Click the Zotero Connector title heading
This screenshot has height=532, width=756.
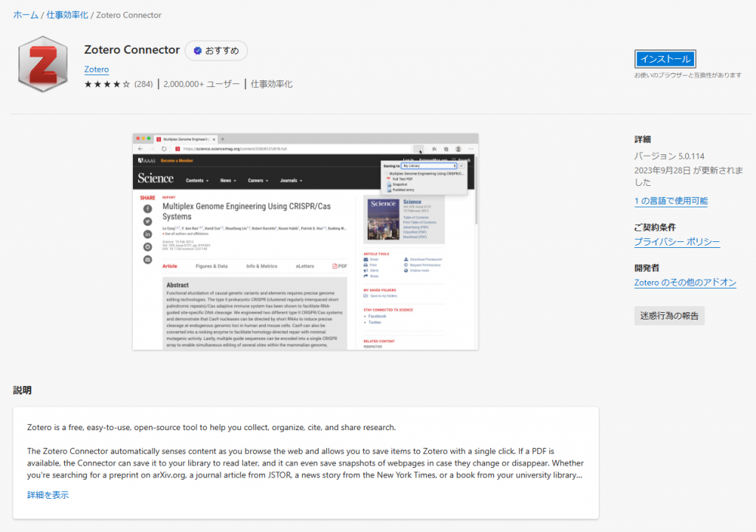coord(132,49)
